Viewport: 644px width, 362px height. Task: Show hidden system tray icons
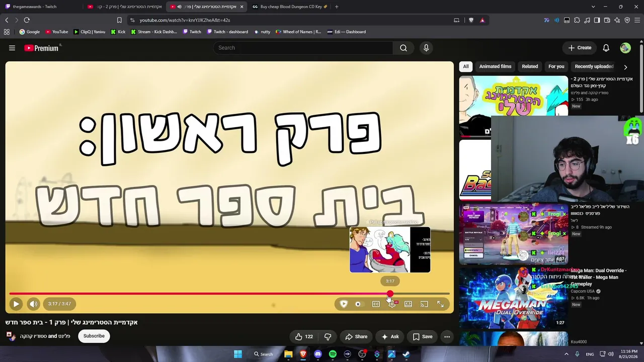point(567,354)
